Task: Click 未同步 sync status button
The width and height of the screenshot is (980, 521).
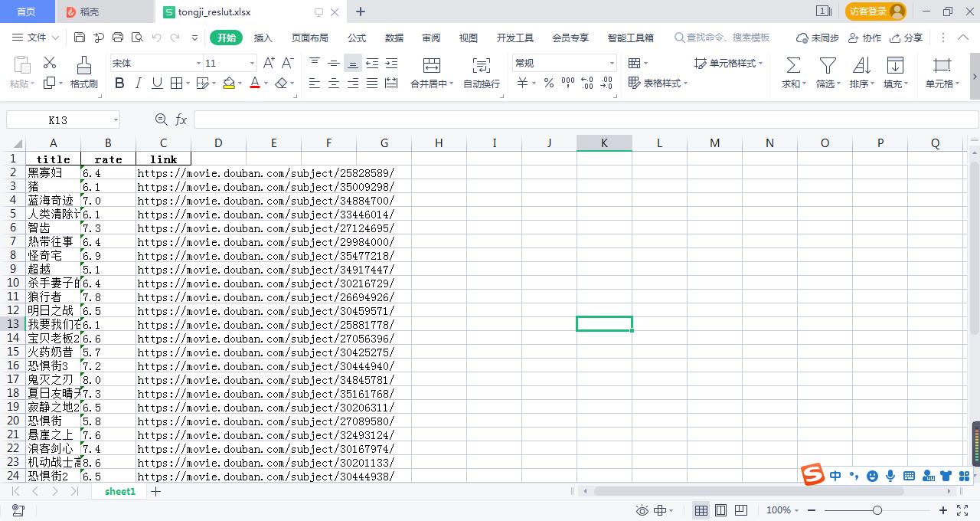Action: [818, 38]
